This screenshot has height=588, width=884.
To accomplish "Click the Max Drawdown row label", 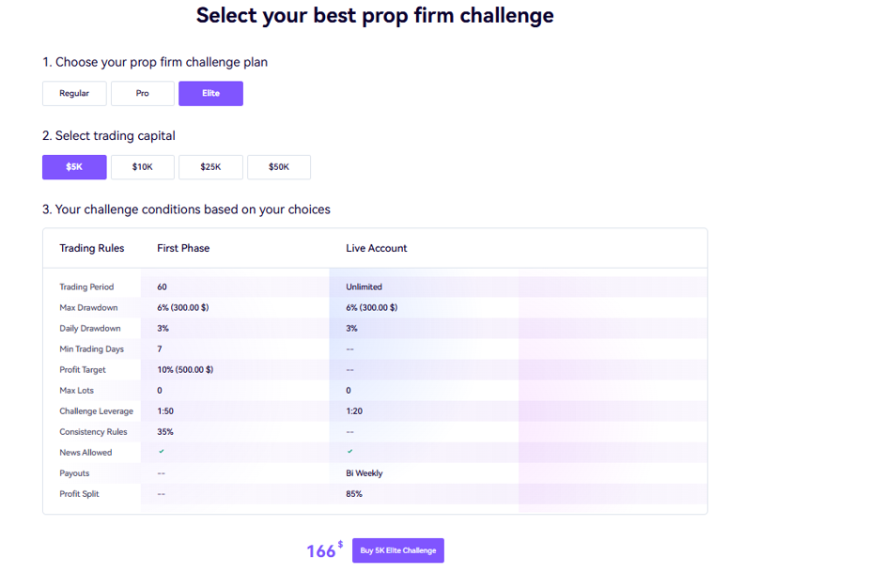I will 88,307.
